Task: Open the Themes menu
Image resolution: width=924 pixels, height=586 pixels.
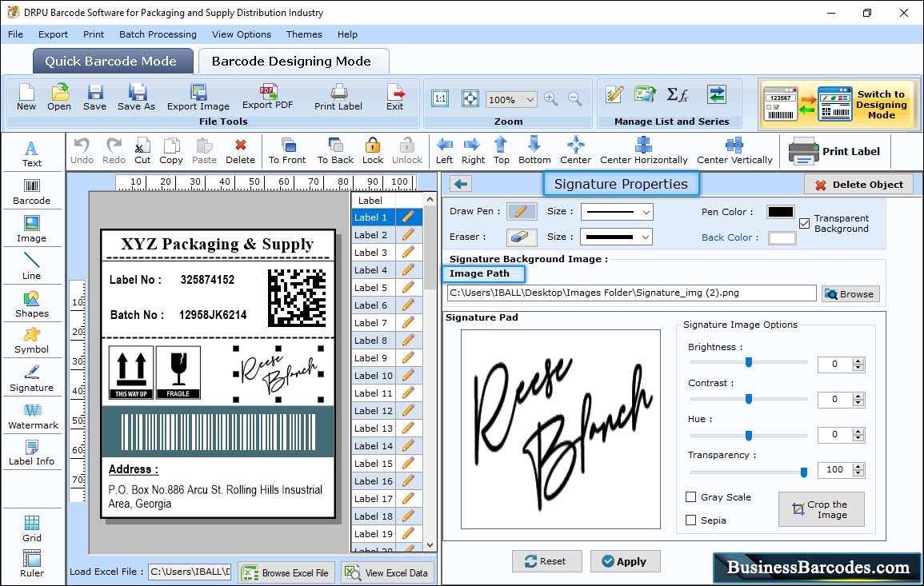Action: tap(304, 34)
